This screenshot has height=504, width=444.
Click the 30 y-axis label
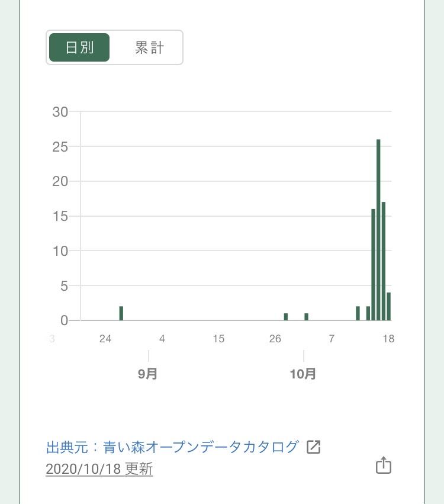click(60, 112)
